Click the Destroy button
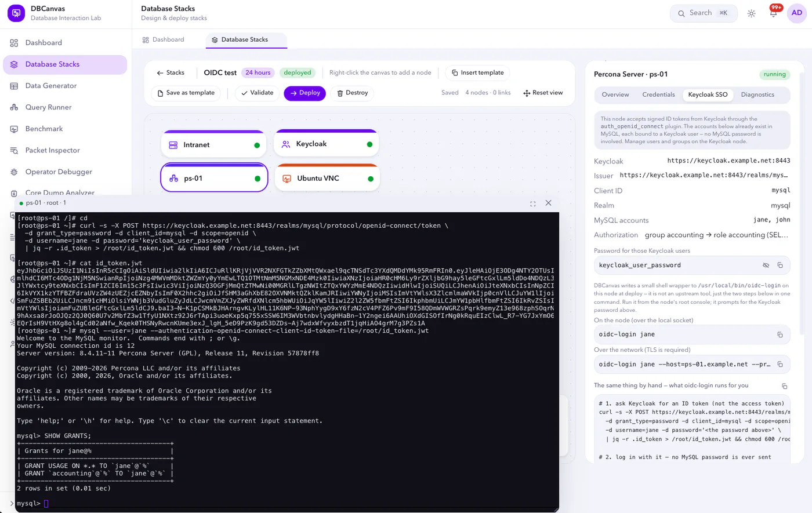This screenshot has width=812, height=513. click(x=352, y=93)
